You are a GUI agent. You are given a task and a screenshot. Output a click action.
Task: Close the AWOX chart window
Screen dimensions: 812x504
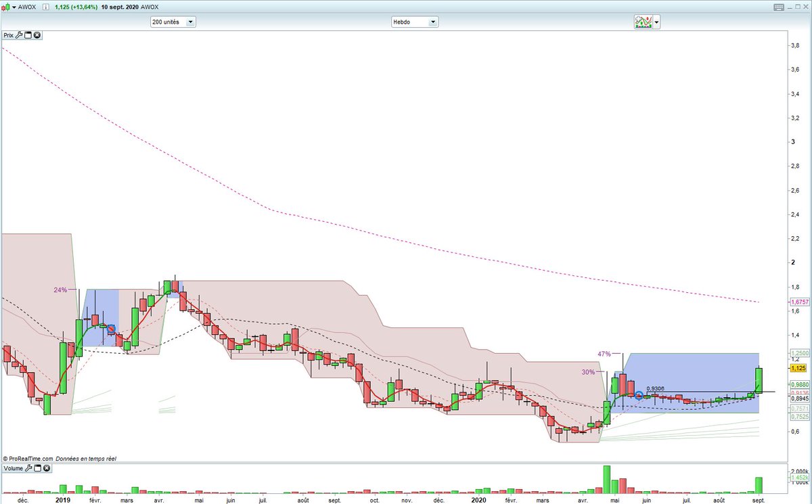tap(805, 7)
